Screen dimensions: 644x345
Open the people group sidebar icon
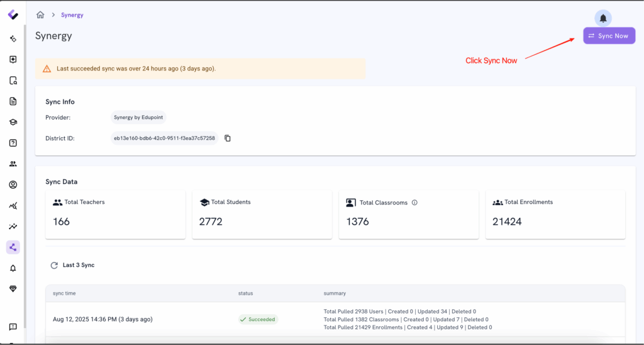(x=13, y=164)
